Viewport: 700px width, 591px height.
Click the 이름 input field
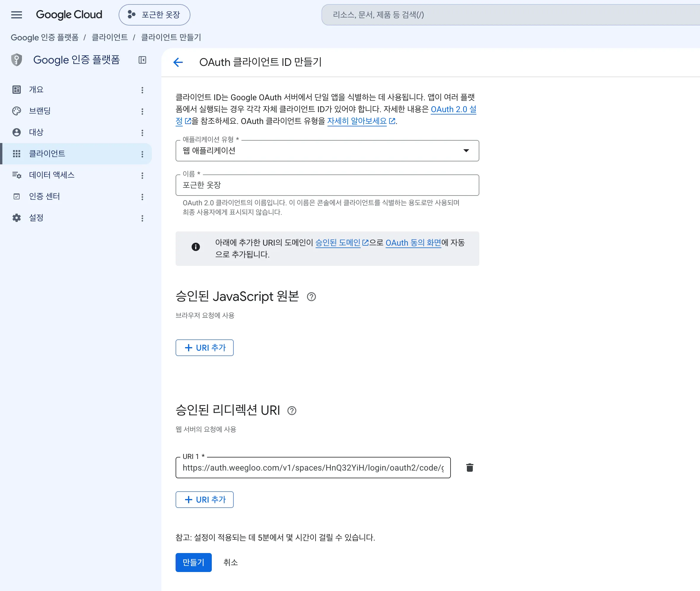pyautogui.click(x=327, y=185)
